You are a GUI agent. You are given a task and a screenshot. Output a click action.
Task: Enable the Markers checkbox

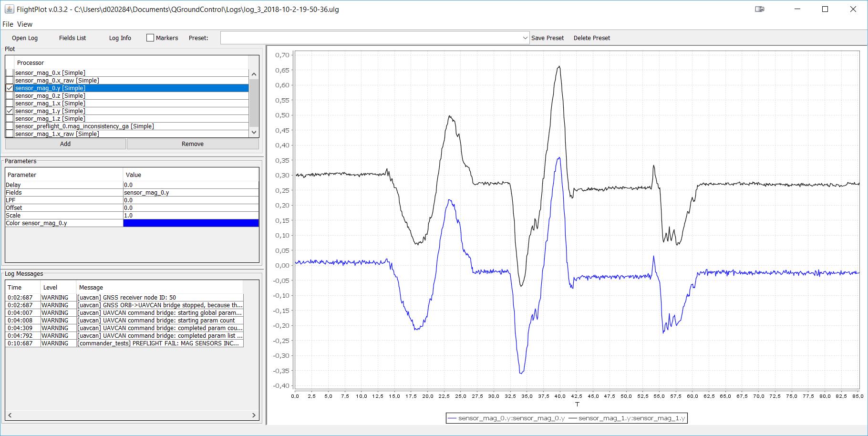click(x=150, y=37)
